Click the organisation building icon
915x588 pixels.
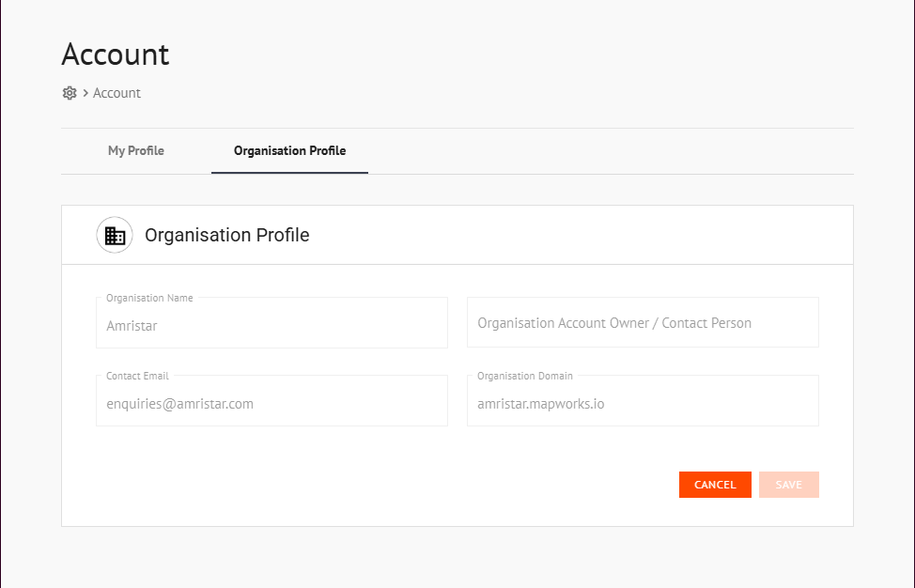115,235
